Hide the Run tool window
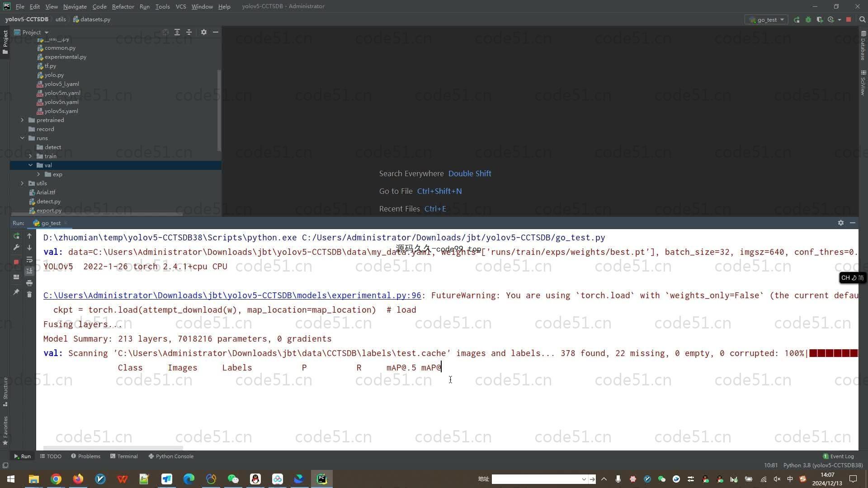 (x=853, y=223)
